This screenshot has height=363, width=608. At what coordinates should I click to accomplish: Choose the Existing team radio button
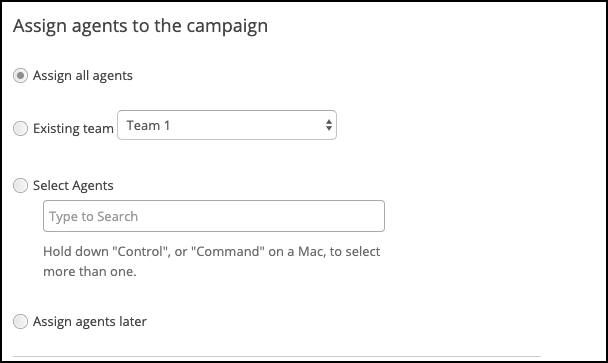point(20,128)
